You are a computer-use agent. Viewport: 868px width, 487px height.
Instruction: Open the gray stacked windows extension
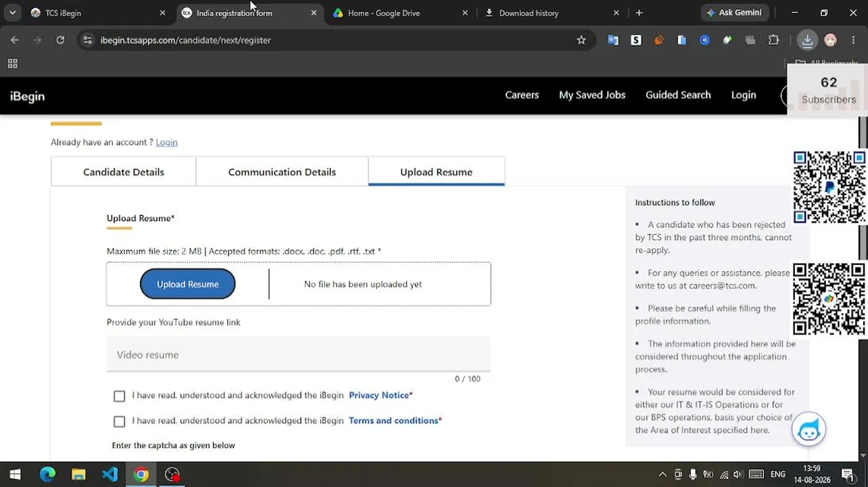(750, 40)
